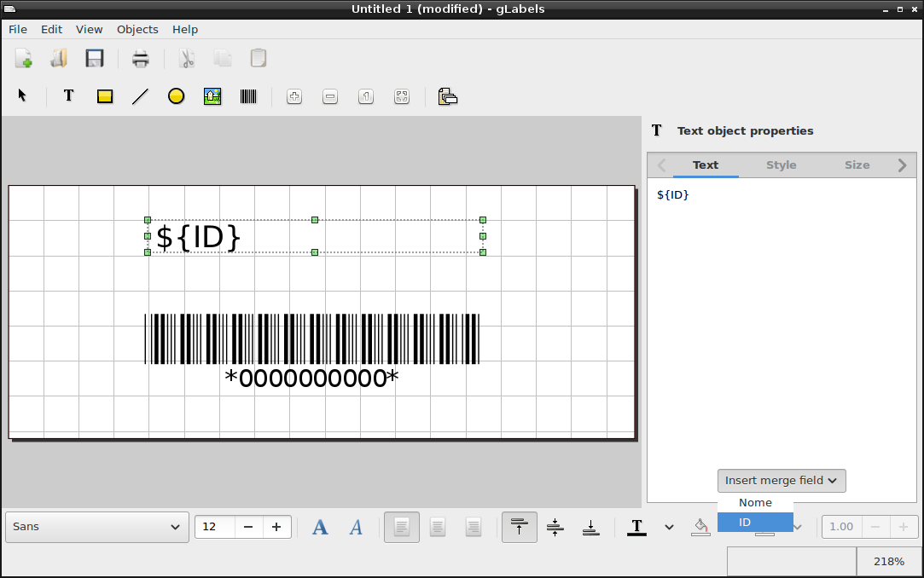The image size is (924, 578).
Task: Choose the Image object tool
Action: (212, 96)
